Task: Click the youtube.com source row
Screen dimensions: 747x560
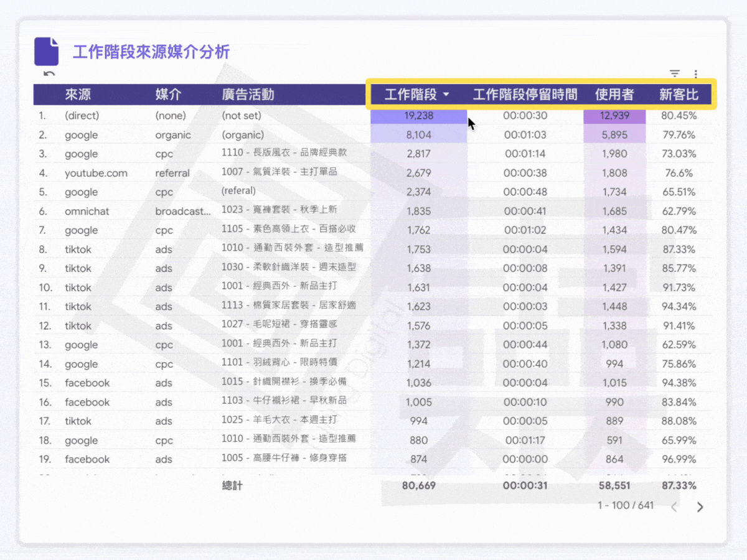Action: coord(96,173)
